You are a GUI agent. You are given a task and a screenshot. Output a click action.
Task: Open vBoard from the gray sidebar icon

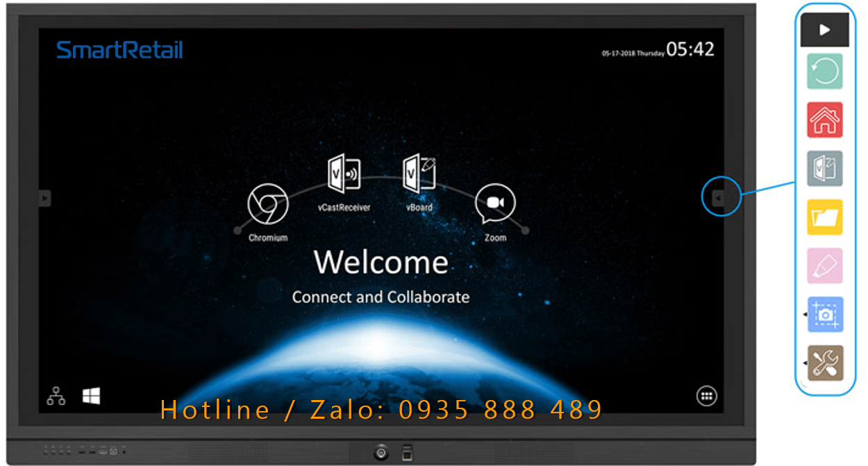825,168
